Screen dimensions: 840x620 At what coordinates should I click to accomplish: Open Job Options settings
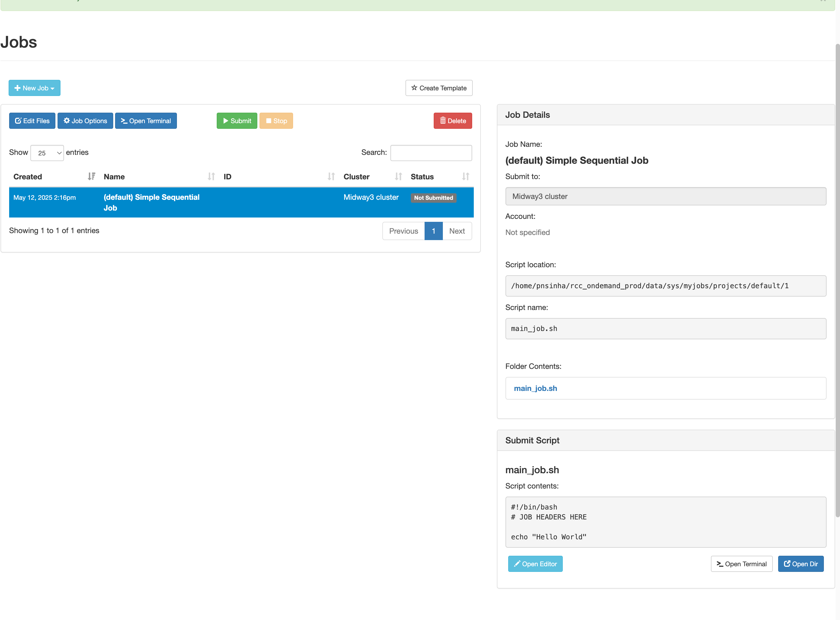[x=85, y=121]
